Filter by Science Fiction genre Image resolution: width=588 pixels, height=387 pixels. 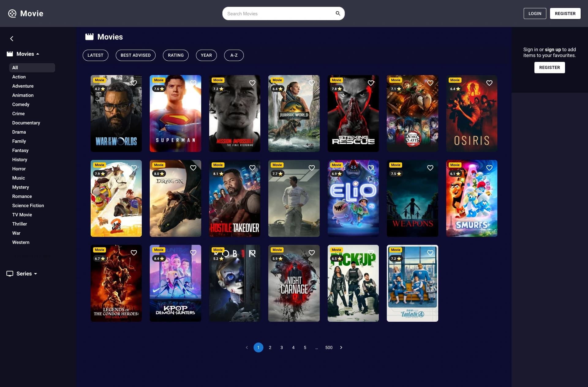tap(28, 206)
